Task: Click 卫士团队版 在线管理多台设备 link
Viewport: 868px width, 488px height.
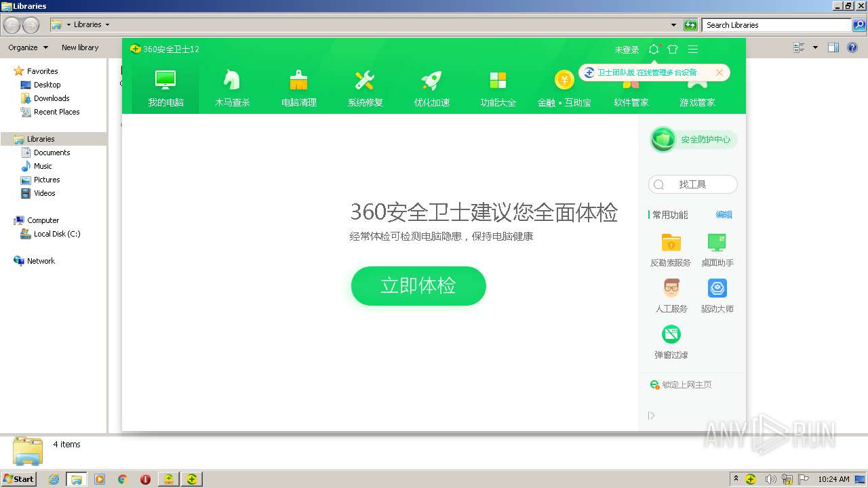Action: (x=647, y=73)
